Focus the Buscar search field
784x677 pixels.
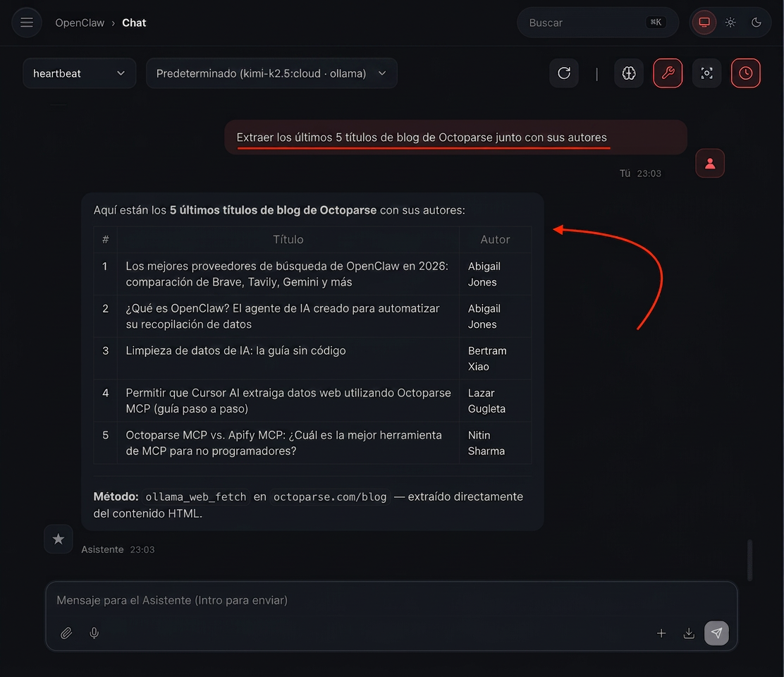(x=597, y=23)
